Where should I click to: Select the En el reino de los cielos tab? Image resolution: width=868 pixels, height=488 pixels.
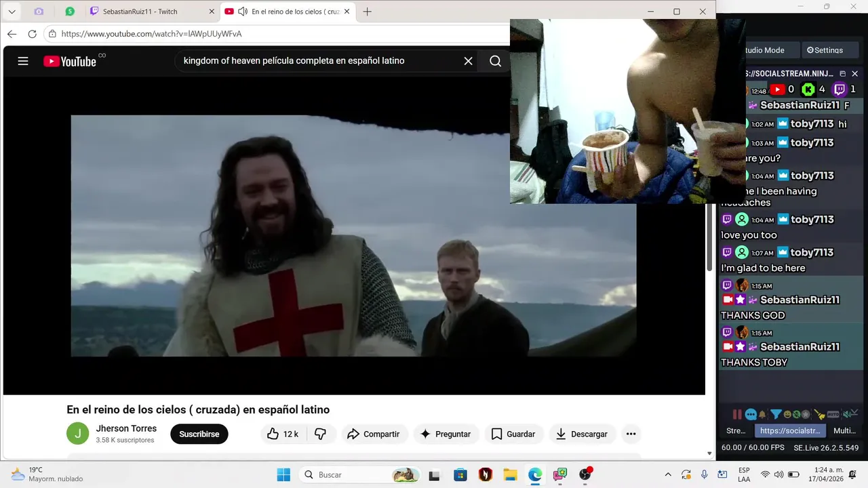[288, 12]
